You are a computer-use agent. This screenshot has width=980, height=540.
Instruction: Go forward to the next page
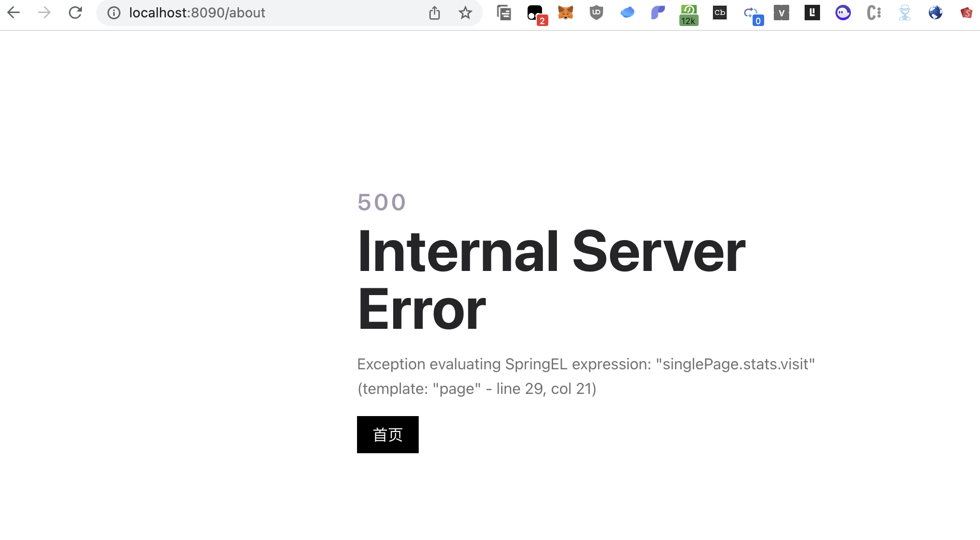point(44,13)
